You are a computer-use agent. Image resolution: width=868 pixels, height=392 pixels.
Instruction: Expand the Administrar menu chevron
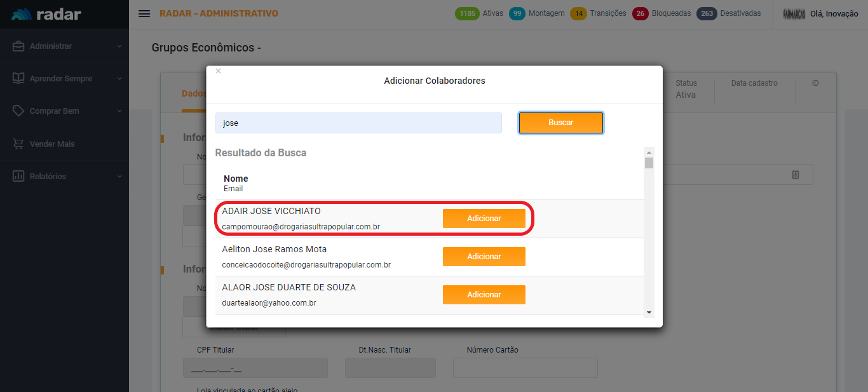pyautogui.click(x=119, y=46)
